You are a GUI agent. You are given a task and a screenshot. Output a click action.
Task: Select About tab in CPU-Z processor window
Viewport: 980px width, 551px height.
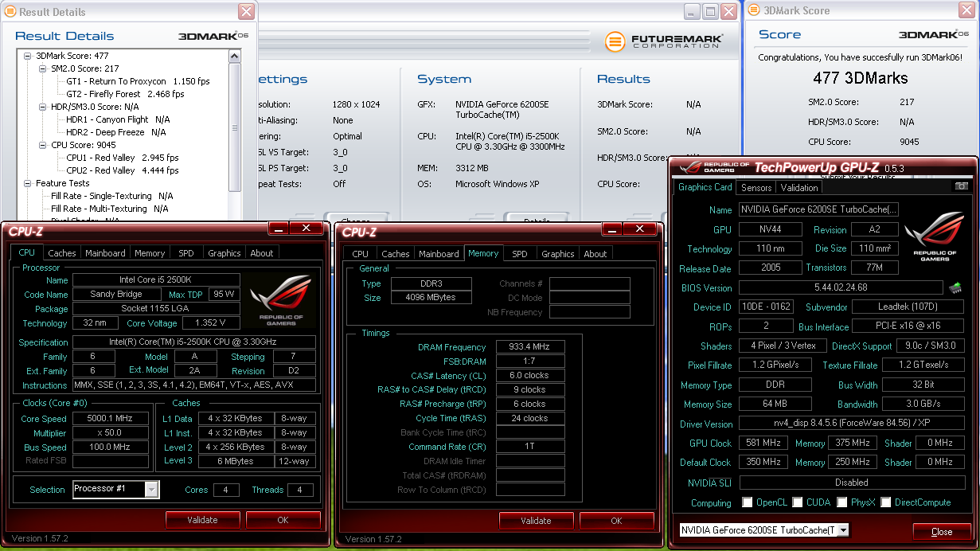pyautogui.click(x=261, y=253)
